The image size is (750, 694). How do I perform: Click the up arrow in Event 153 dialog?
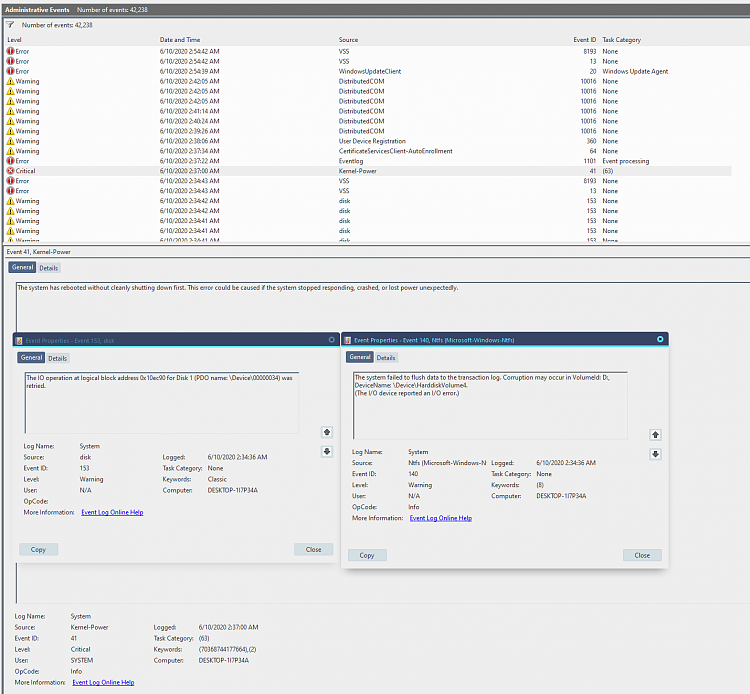[x=327, y=432]
